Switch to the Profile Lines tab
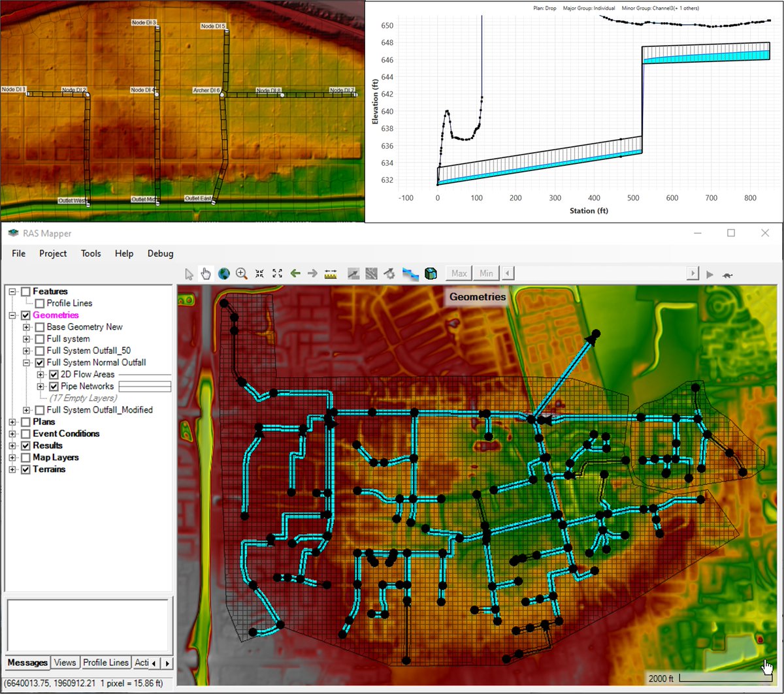The height and width of the screenshot is (694, 784). click(106, 663)
